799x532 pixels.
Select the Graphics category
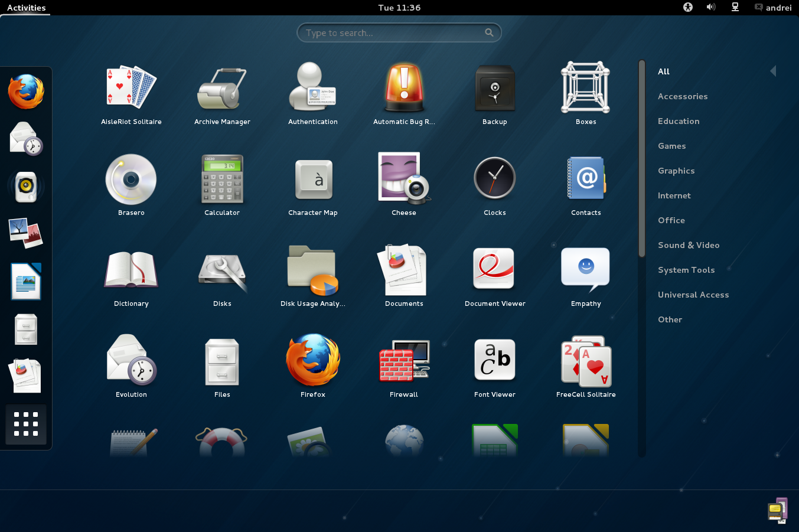[x=676, y=171]
